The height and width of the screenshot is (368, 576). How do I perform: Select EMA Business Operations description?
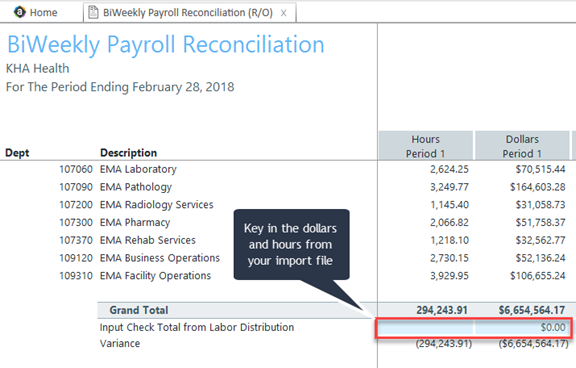point(160,258)
